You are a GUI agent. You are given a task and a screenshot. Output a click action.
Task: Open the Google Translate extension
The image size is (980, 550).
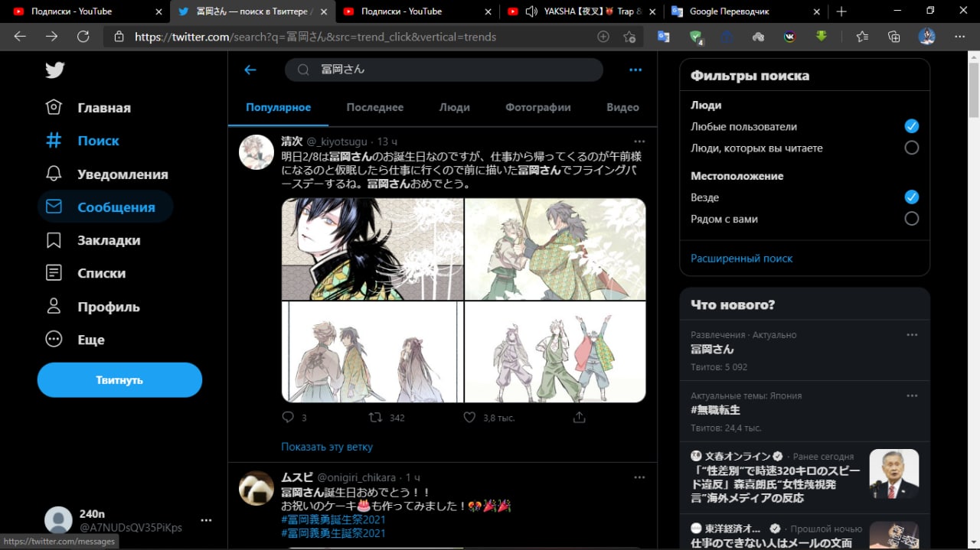click(663, 37)
